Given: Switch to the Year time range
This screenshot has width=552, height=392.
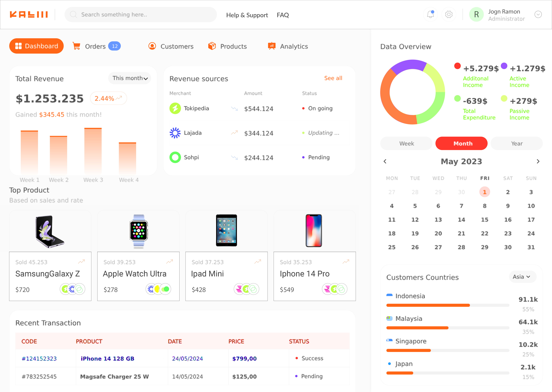Looking at the screenshot, I should (516, 143).
